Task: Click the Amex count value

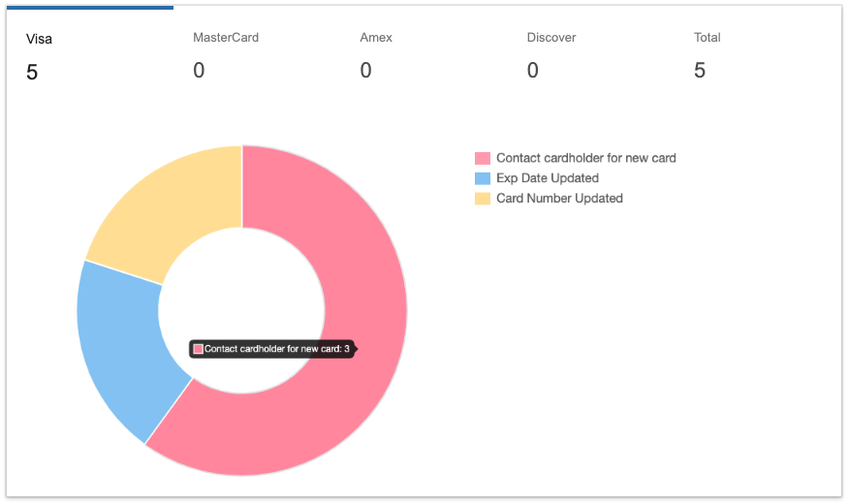Action: click(x=365, y=71)
